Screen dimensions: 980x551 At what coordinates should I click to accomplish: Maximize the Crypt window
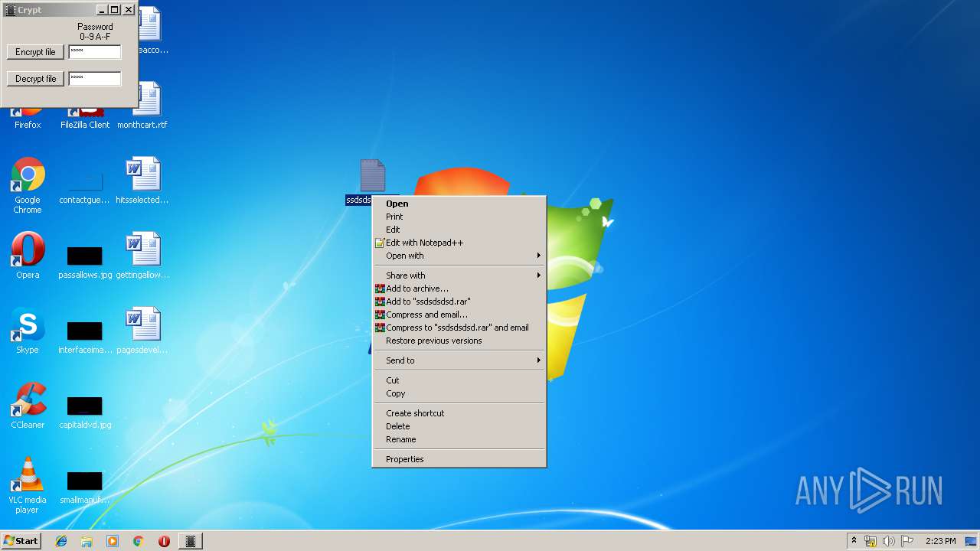pos(115,10)
